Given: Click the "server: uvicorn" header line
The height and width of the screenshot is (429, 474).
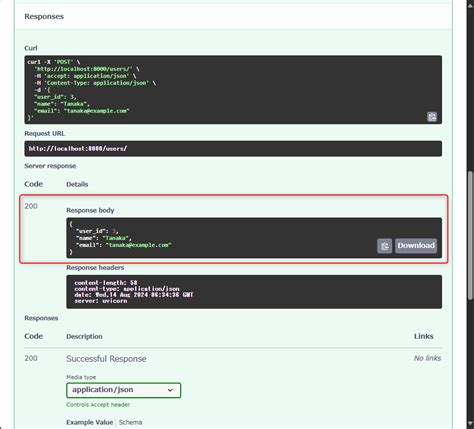Looking at the screenshot, I should point(101,301).
